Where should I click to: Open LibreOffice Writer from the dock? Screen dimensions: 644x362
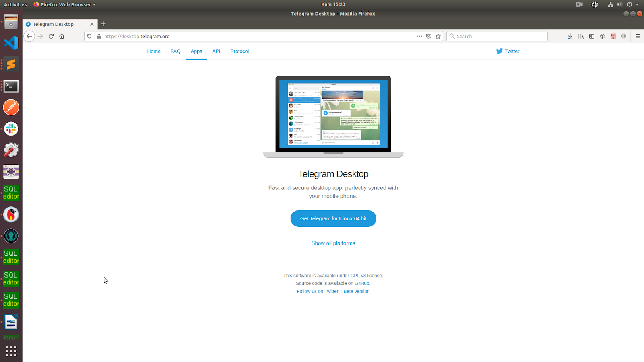click(11, 322)
